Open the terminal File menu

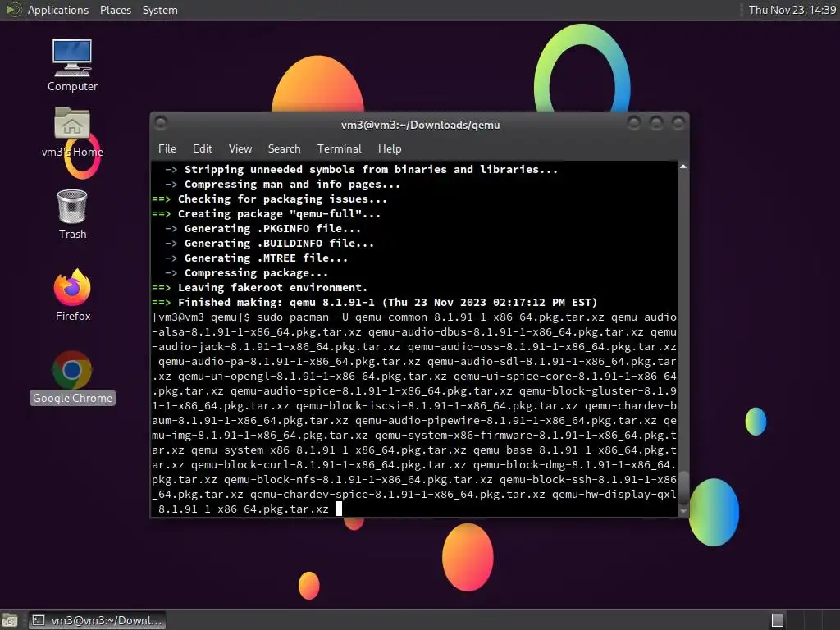(167, 149)
